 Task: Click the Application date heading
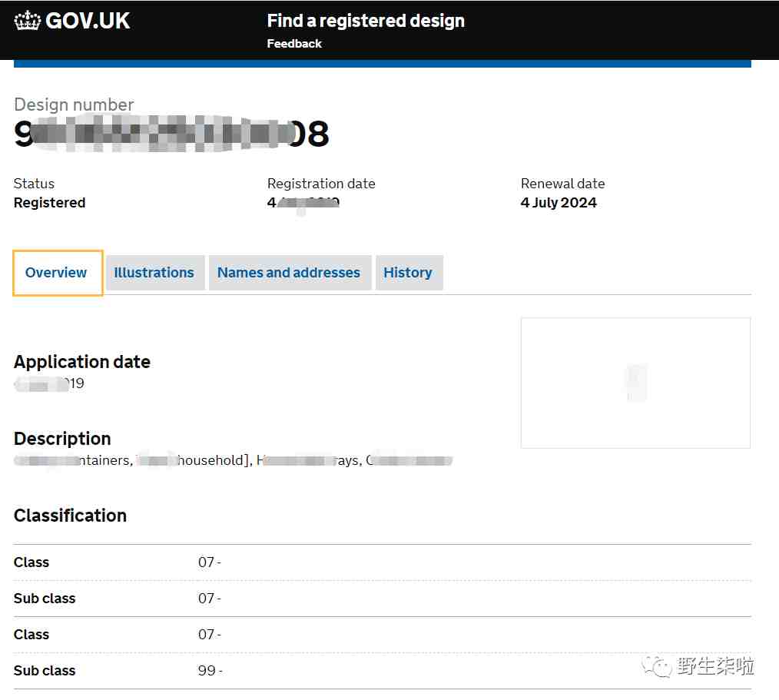(82, 362)
